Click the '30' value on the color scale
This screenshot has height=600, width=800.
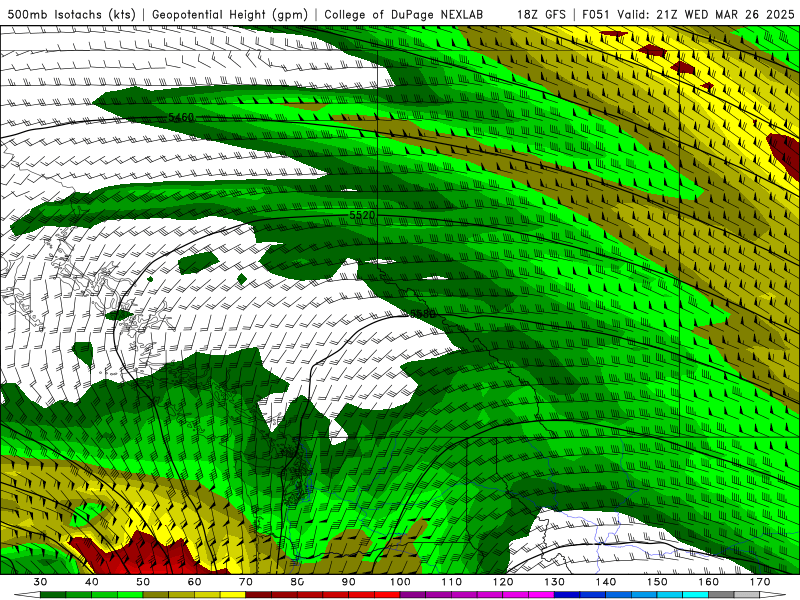coord(40,582)
